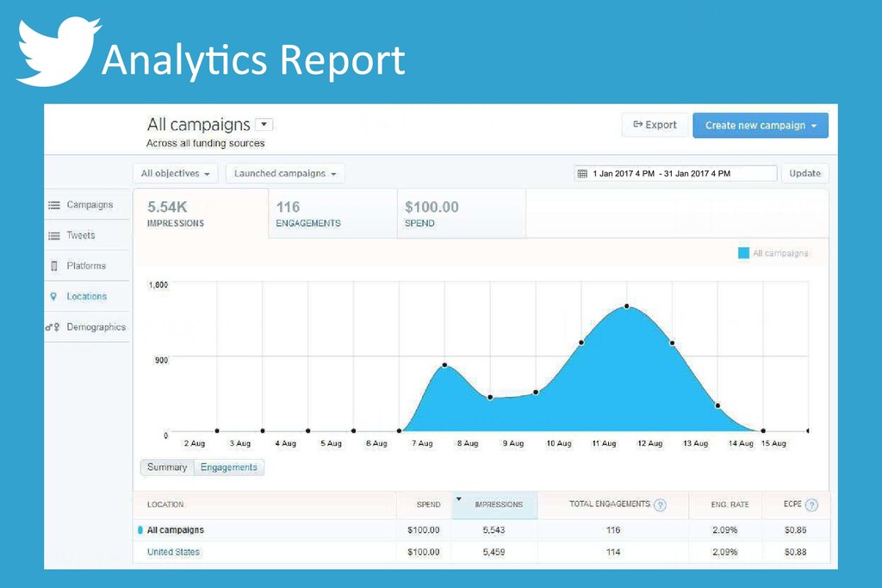Open the Locations sidebar section
882x588 pixels.
(x=86, y=296)
